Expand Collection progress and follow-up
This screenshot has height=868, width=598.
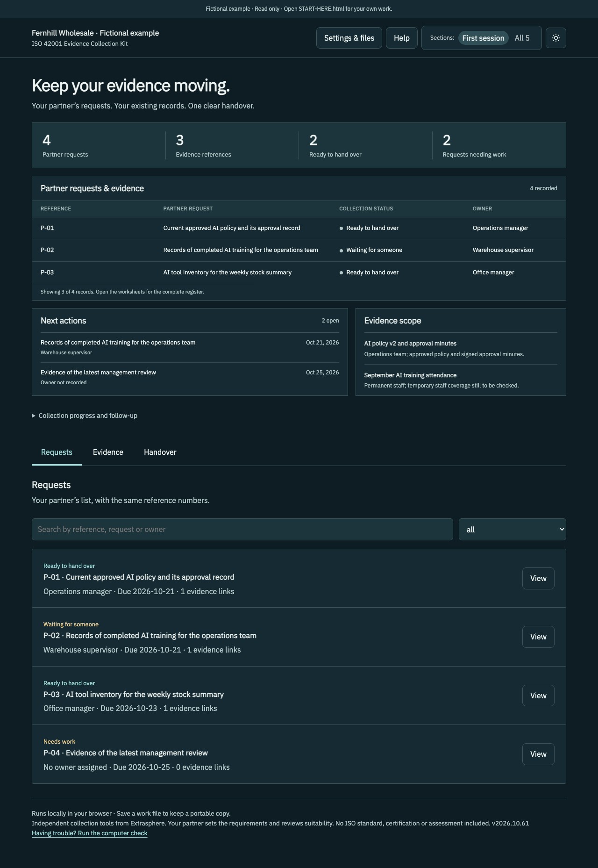[85, 416]
